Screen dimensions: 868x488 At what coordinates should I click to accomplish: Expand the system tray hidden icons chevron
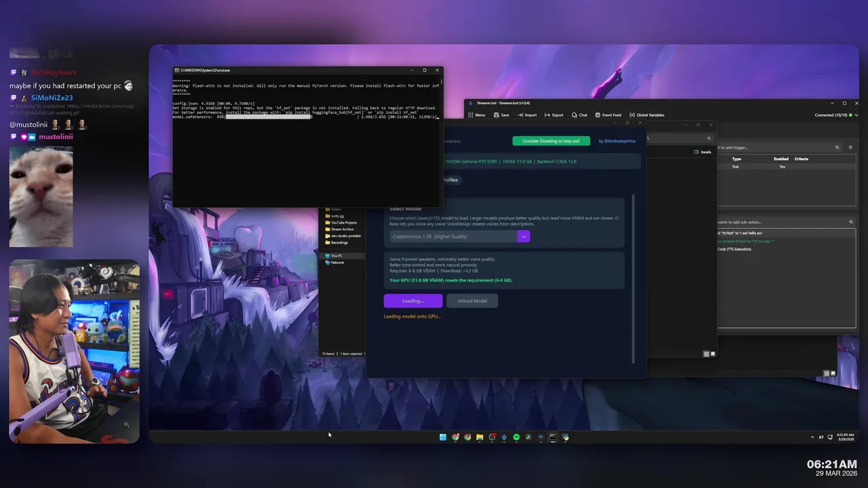[812, 437]
